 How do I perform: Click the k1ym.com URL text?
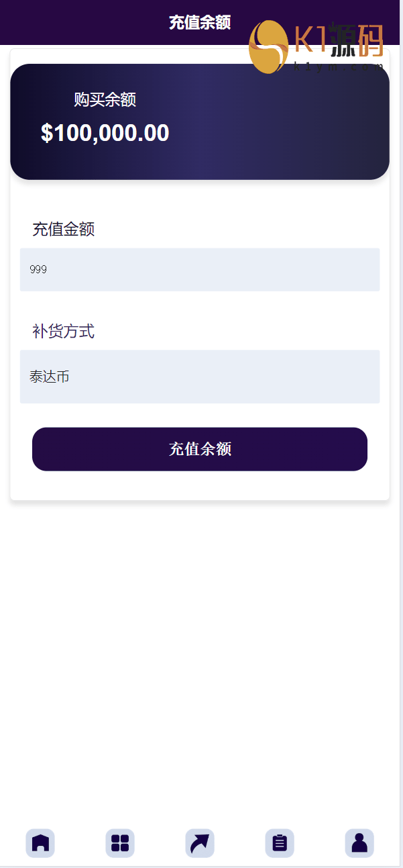point(339,66)
